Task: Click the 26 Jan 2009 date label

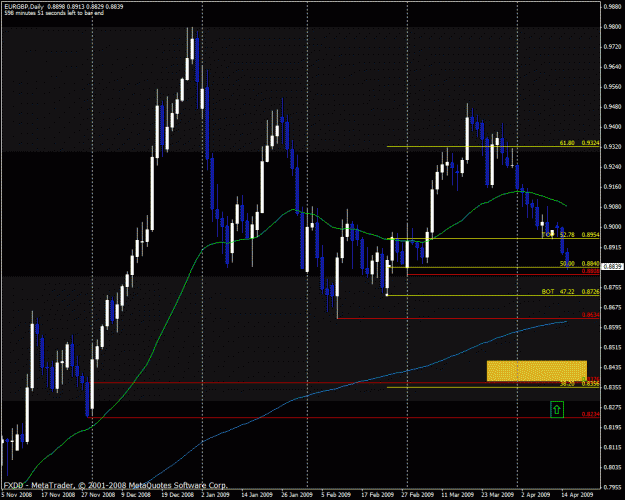Action: click(297, 495)
